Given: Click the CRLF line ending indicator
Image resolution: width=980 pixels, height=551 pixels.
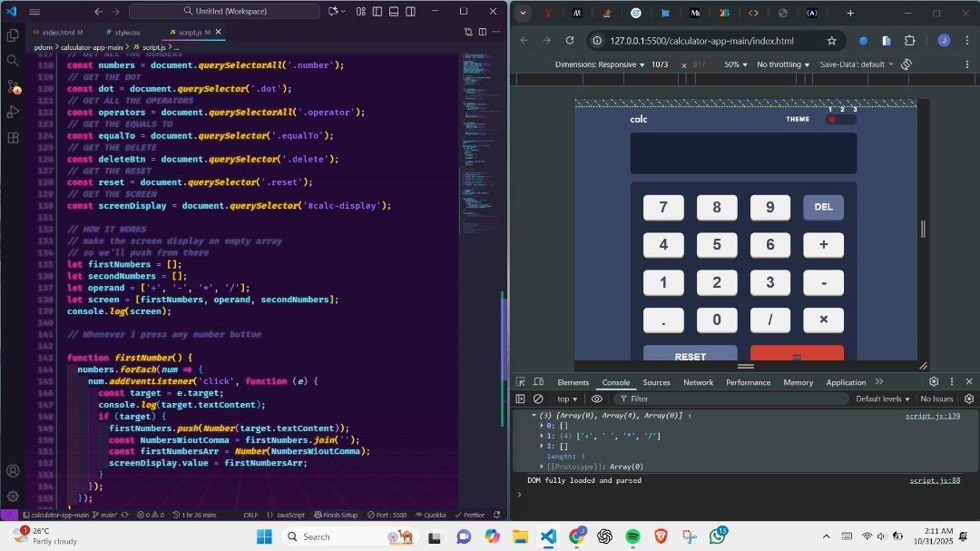Looking at the screenshot, I should 250,515.
